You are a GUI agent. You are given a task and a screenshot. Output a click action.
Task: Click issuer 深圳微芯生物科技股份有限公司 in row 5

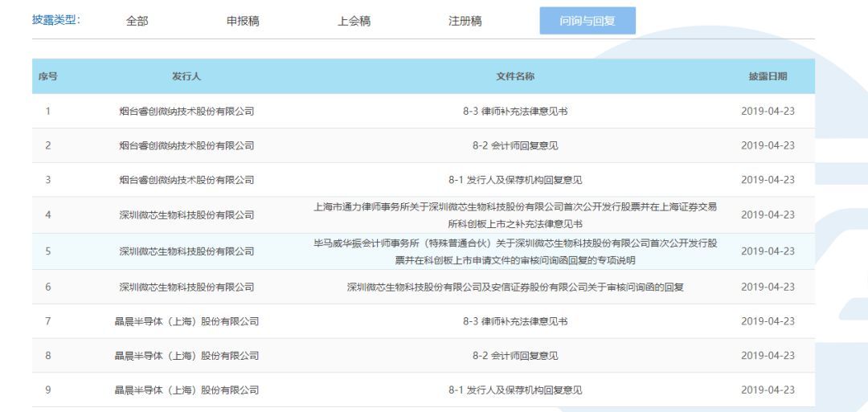186,251
